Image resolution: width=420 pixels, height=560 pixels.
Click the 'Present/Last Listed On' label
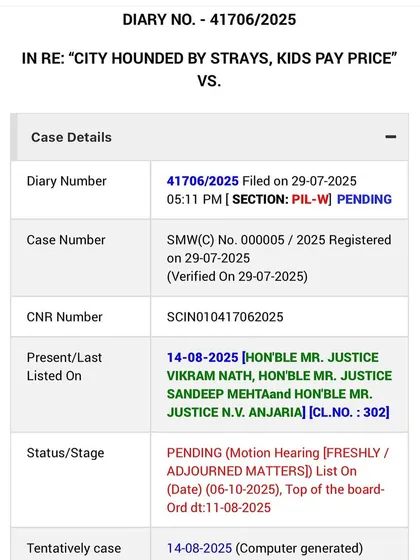(x=64, y=367)
